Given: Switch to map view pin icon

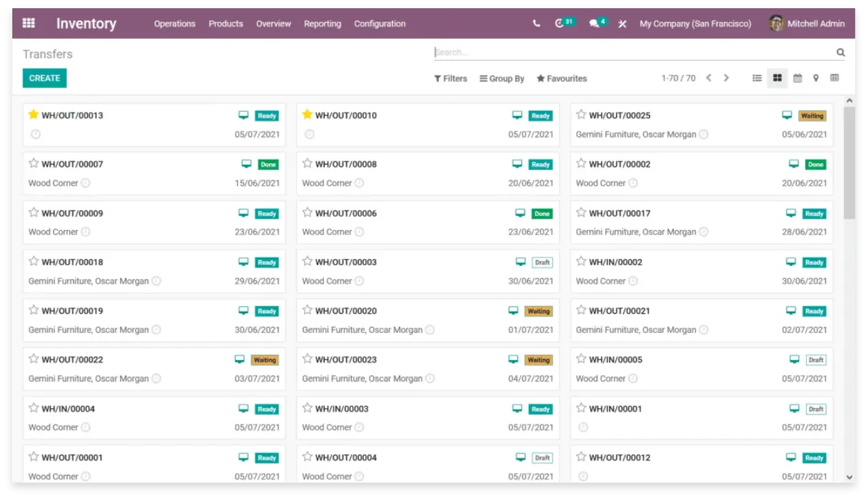Looking at the screenshot, I should click(815, 79).
